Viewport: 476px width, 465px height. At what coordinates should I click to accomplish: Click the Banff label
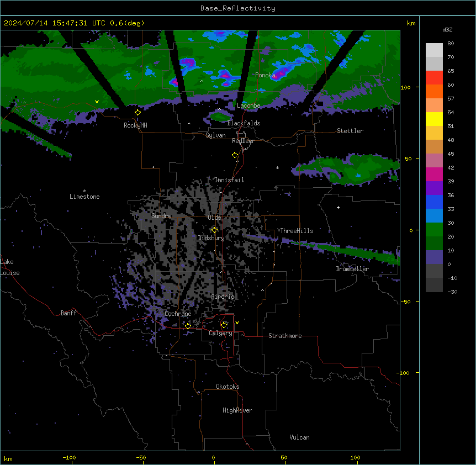click(68, 313)
